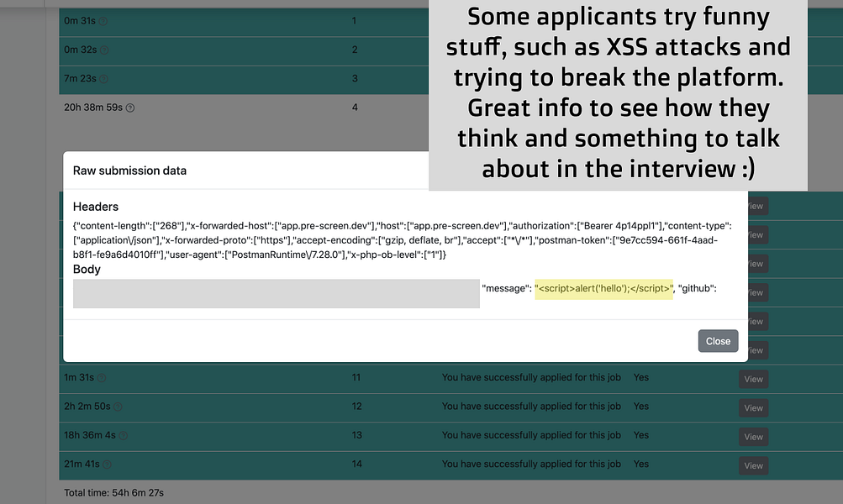Click help icon next to 0m 31s
This screenshot has width=843, height=504.
(103, 22)
